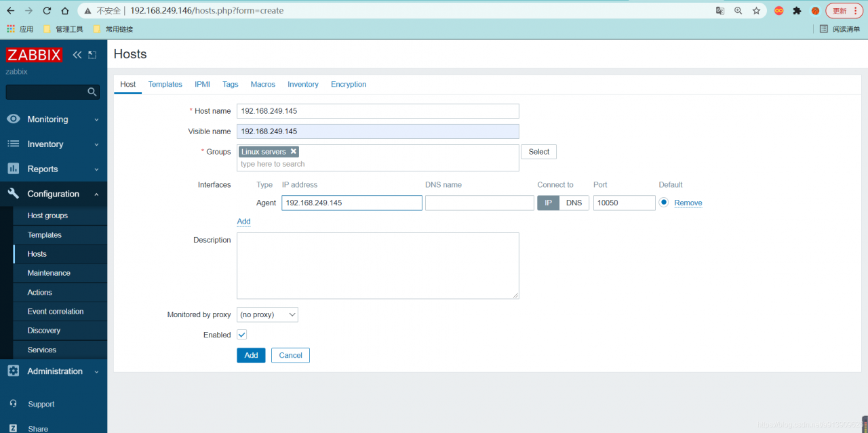868x433 pixels.
Task: Expand the Monitoring menu chevron
Action: pyautogui.click(x=96, y=119)
